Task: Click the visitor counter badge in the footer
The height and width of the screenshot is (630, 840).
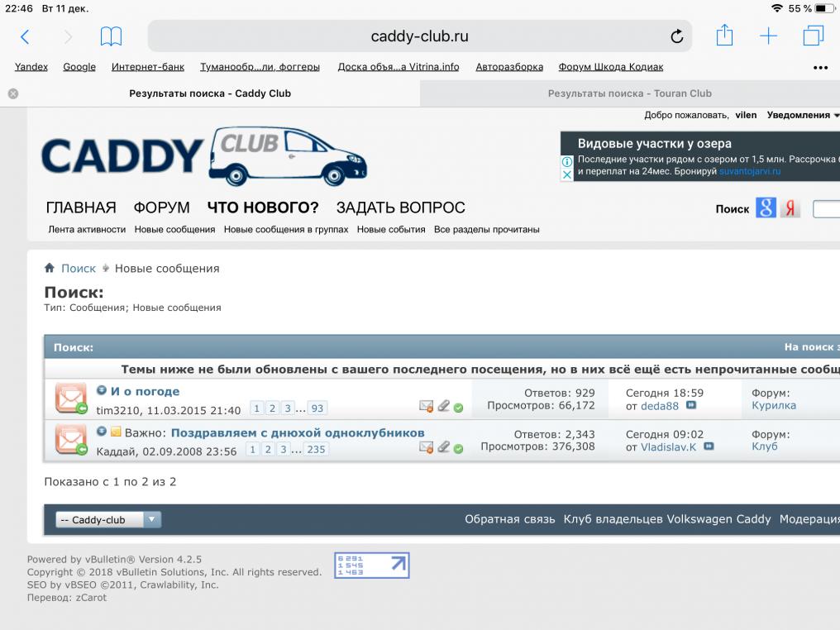Action: coord(372,566)
